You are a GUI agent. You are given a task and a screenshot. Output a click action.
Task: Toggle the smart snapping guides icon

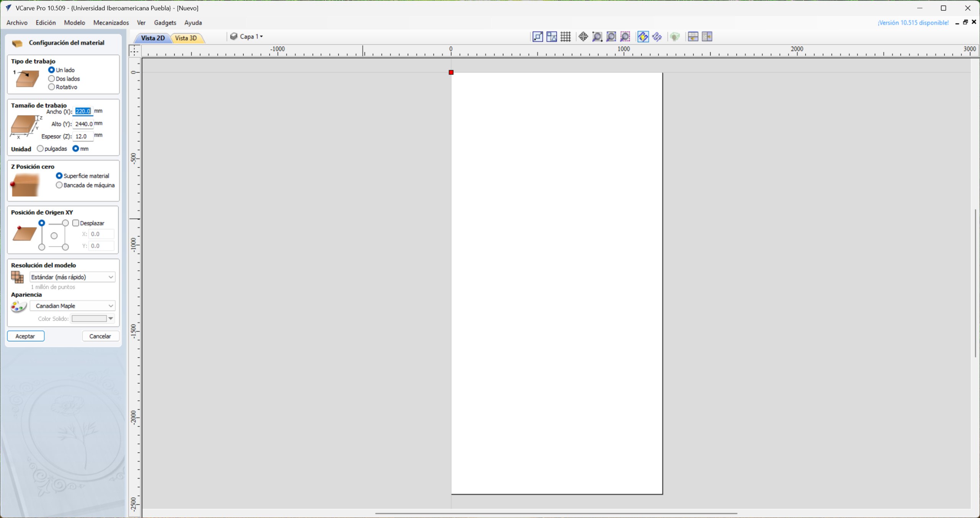click(552, 37)
